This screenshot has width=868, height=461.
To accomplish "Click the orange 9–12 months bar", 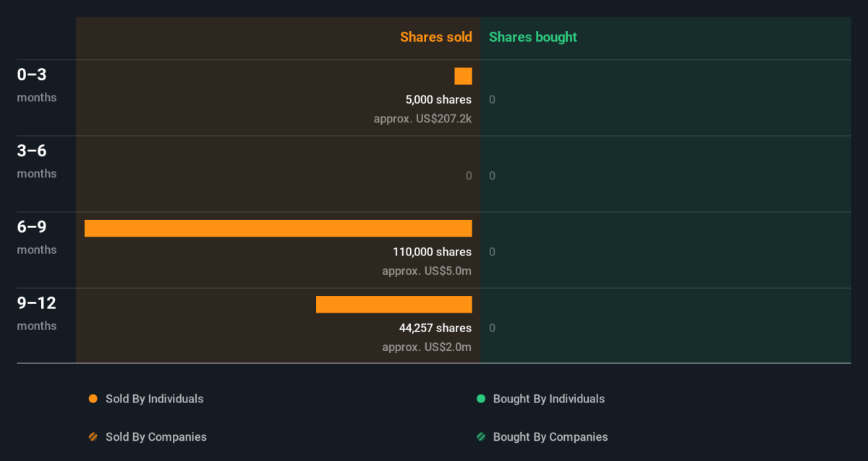I will (x=394, y=305).
